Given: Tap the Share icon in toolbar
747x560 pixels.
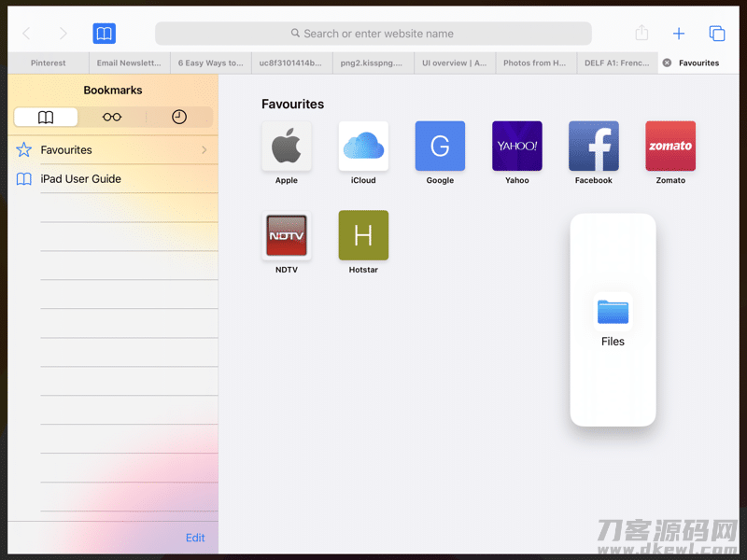Looking at the screenshot, I should 641,33.
